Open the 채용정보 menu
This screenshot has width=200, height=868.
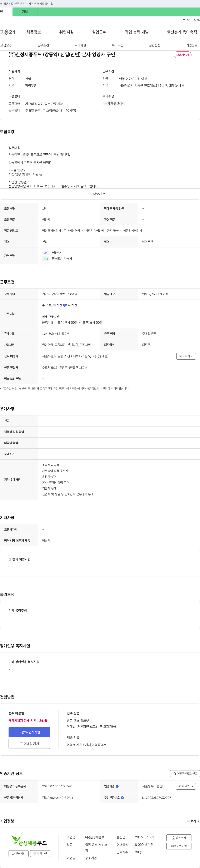pos(34,32)
